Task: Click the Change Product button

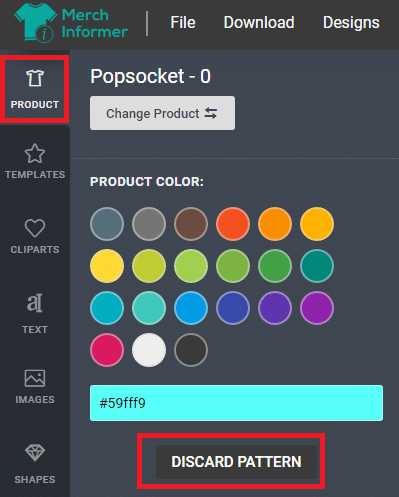Action: (x=162, y=113)
